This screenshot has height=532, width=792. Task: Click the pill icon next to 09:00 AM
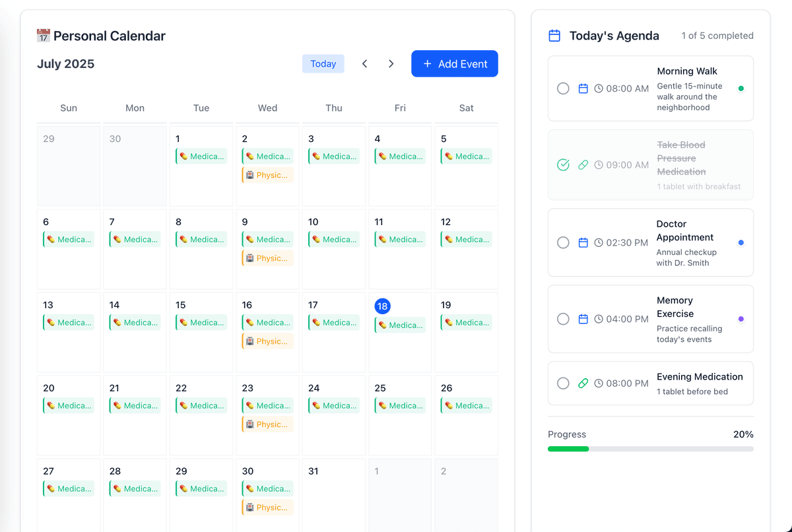[x=583, y=165]
